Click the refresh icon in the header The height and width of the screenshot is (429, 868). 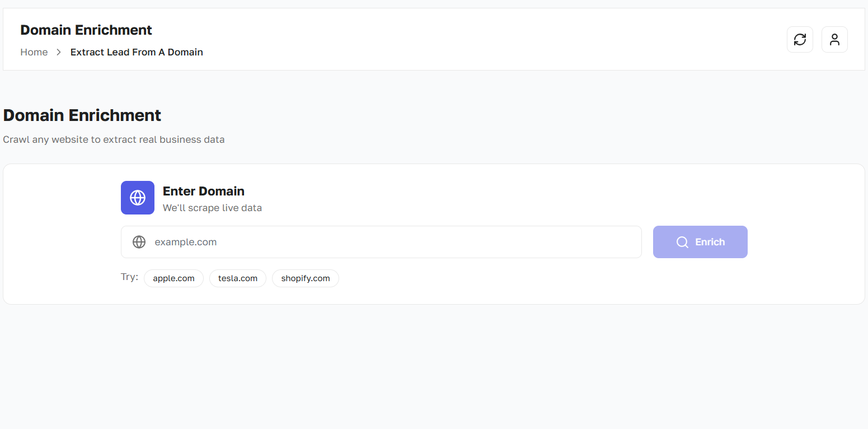coord(800,40)
